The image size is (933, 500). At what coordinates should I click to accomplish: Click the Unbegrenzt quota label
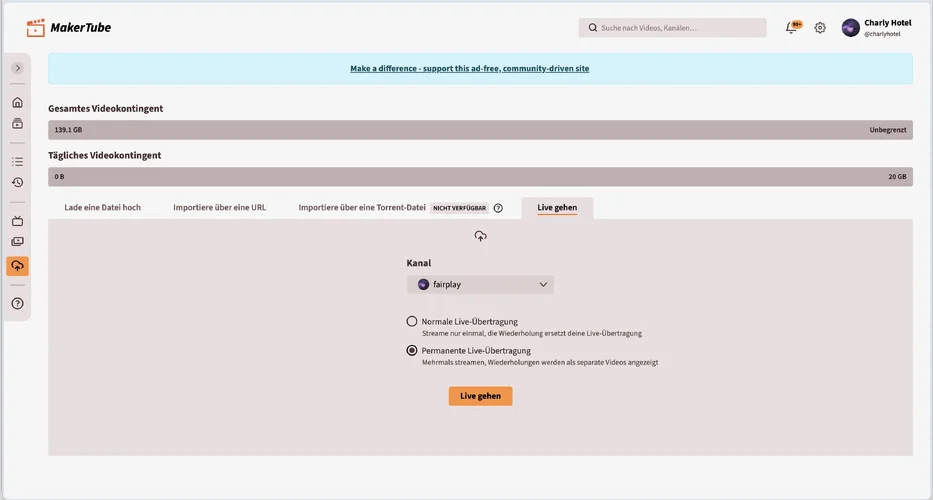(x=888, y=130)
